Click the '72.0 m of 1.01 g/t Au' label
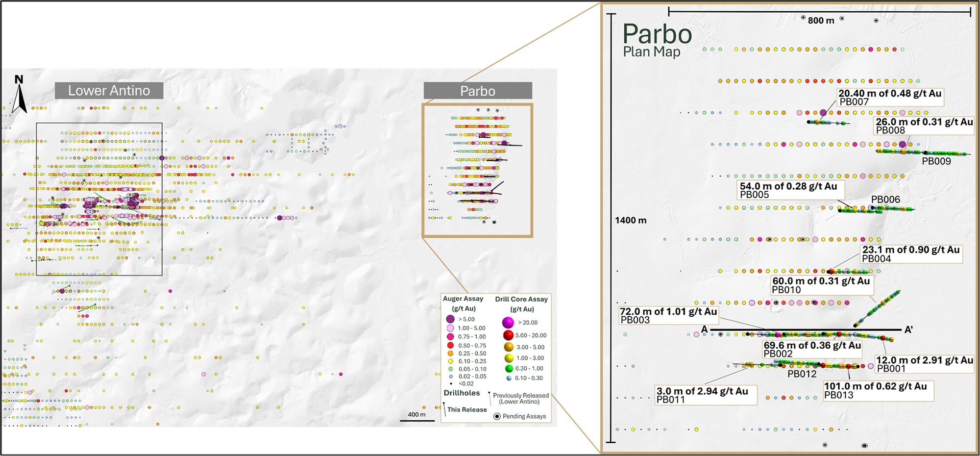Screen dimensions: 980x456 (667, 312)
